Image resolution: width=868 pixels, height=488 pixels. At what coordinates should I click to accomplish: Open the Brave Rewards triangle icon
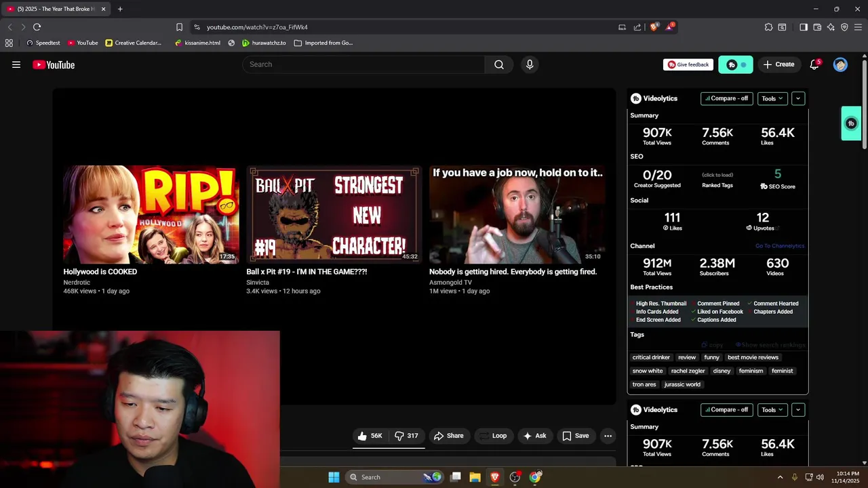[x=670, y=27]
